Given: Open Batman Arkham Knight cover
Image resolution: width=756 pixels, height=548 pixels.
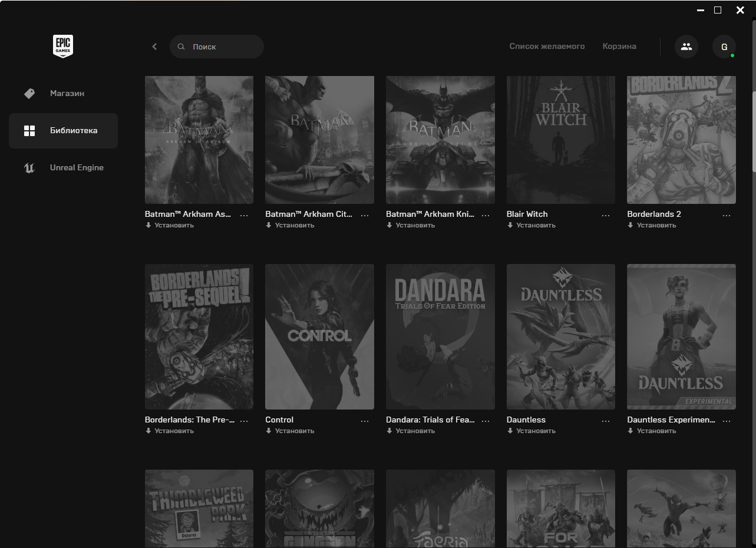Looking at the screenshot, I should (440, 140).
